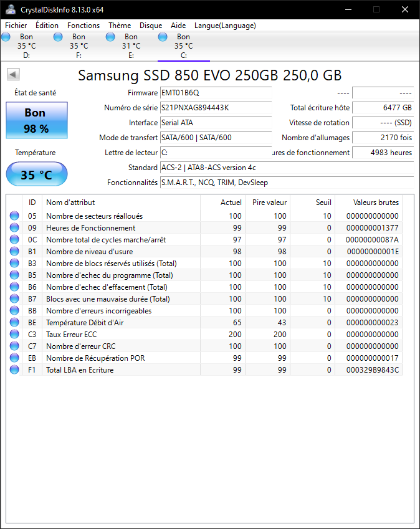Screen dimensions: 420x529
Task: Click status orb for attribute B6
Action: click(x=14, y=287)
